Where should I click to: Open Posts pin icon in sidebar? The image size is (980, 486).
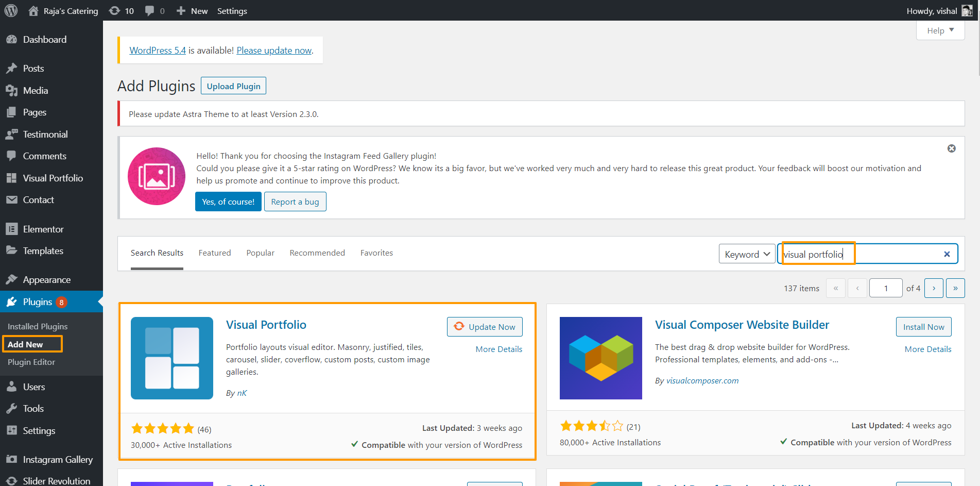[11, 69]
